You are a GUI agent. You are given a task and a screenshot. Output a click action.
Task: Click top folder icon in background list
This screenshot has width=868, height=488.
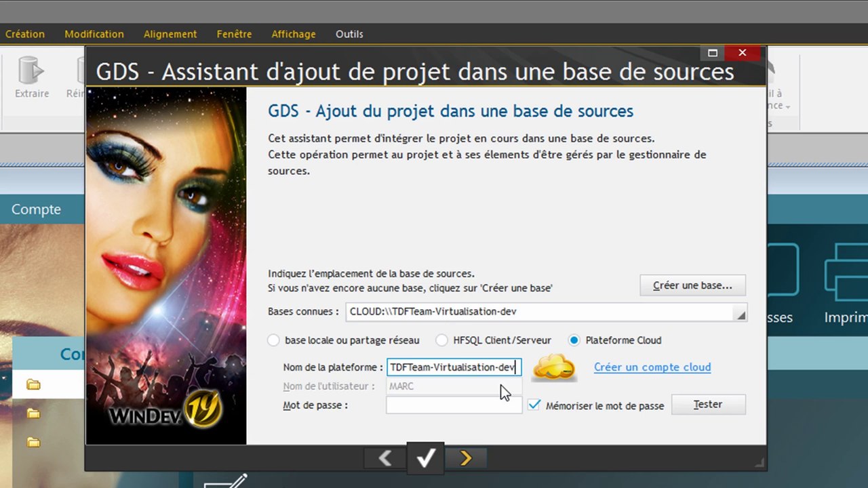tap(33, 385)
